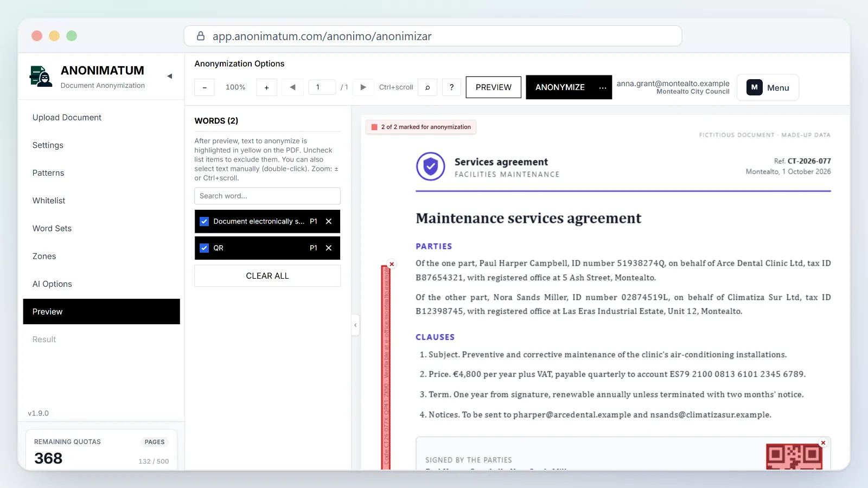868x488 pixels.
Task: Click the PREVIEW button
Action: [x=494, y=87]
